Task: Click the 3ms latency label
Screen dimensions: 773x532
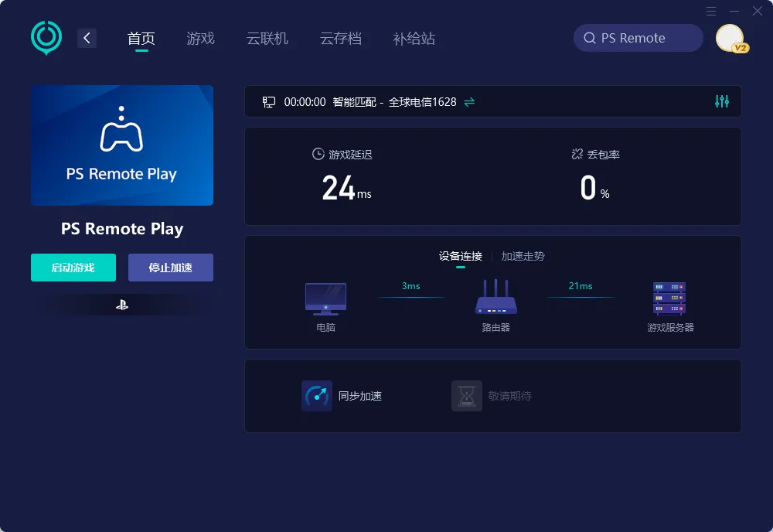Action: click(410, 286)
